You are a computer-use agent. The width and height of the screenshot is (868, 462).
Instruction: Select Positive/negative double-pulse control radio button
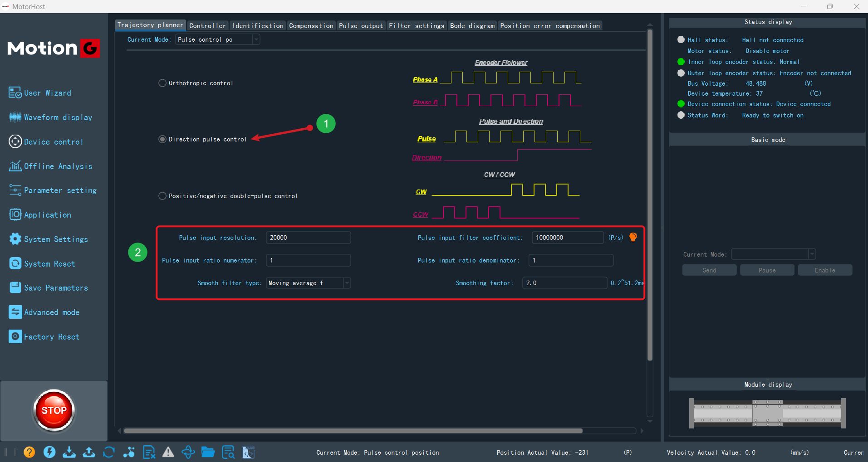(x=162, y=196)
